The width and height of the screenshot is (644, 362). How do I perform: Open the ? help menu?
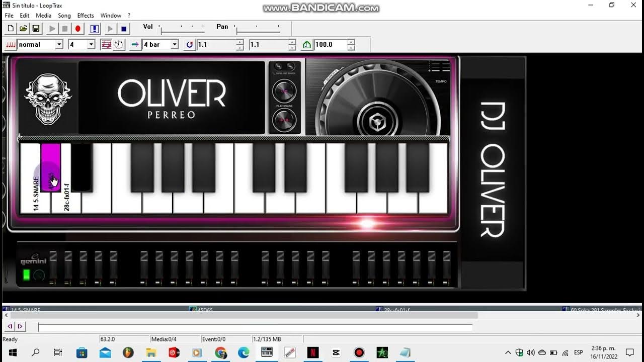[129, 16]
